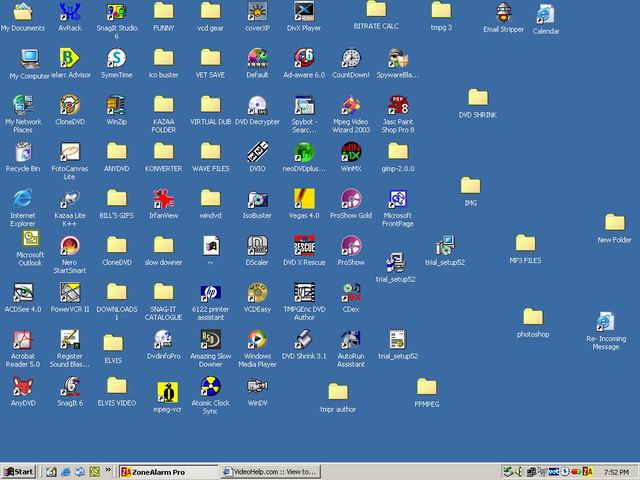Launch Belarc Advisor icon
The height and width of the screenshot is (480, 640).
click(x=70, y=59)
